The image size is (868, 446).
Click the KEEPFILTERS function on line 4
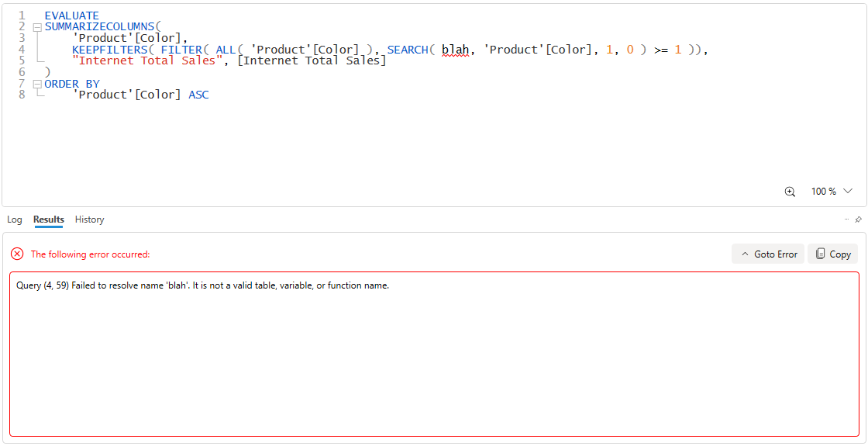(110, 50)
